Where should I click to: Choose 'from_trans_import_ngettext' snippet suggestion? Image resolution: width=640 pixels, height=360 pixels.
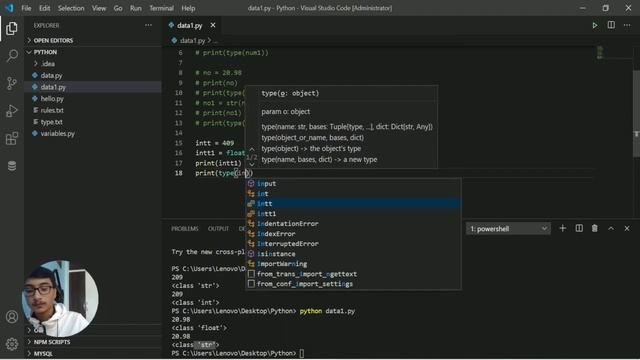pyautogui.click(x=353, y=274)
